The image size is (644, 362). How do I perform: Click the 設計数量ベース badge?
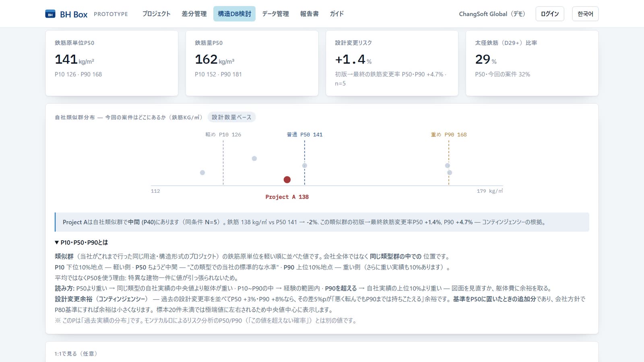[x=231, y=117]
